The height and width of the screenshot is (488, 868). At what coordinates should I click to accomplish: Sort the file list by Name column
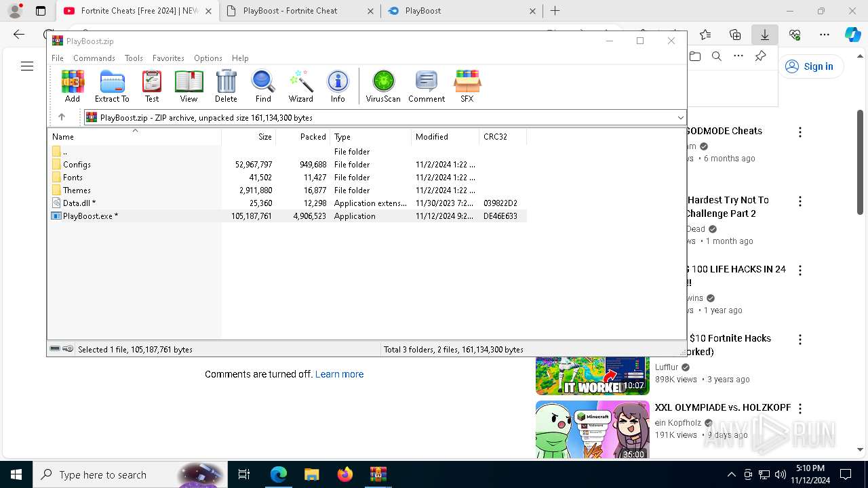coord(134,136)
